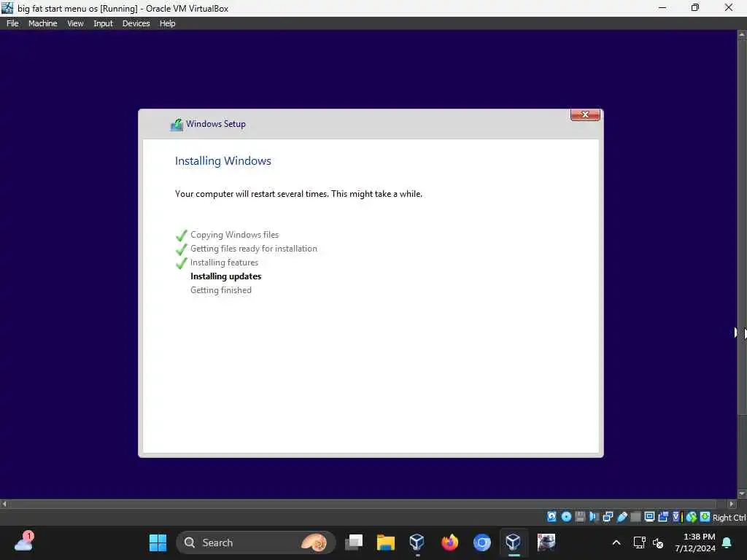Open the Windows Start menu
The width and height of the screenshot is (747, 560).
tap(158, 542)
